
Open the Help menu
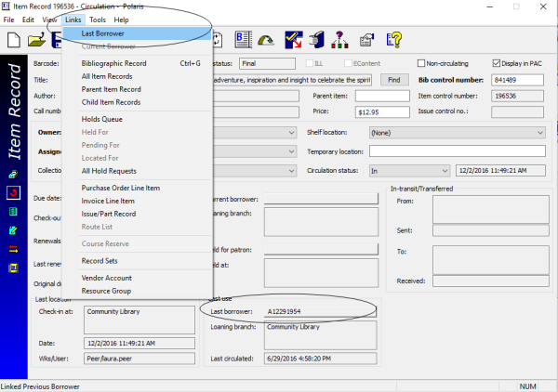(121, 20)
